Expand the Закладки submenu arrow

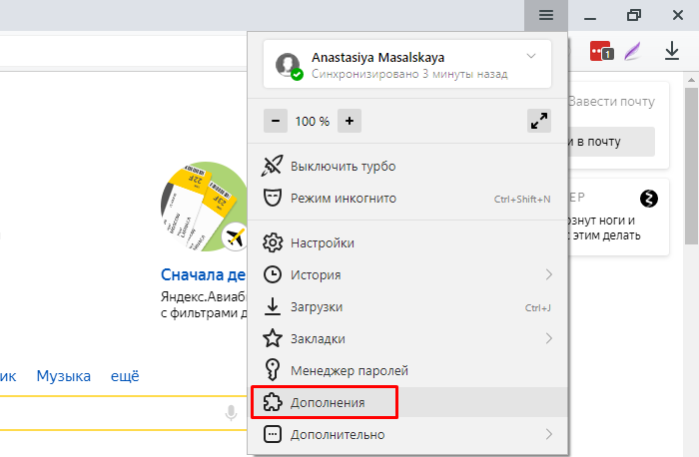click(548, 338)
